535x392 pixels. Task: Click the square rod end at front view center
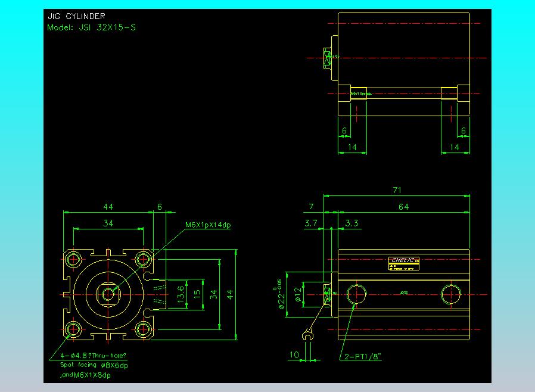[108, 294]
